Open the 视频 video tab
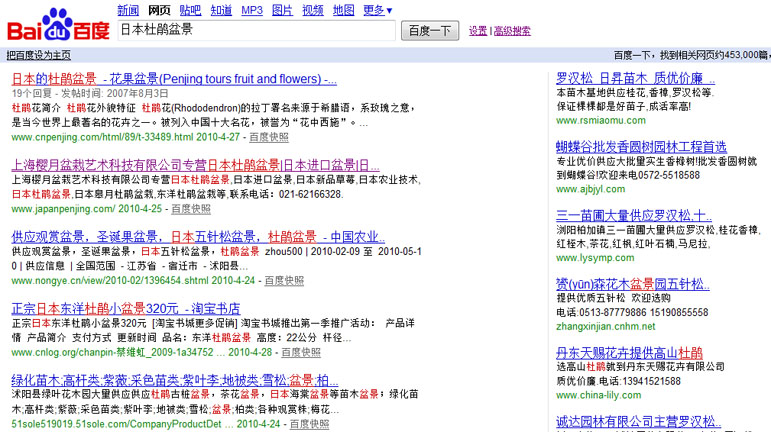 [x=313, y=10]
